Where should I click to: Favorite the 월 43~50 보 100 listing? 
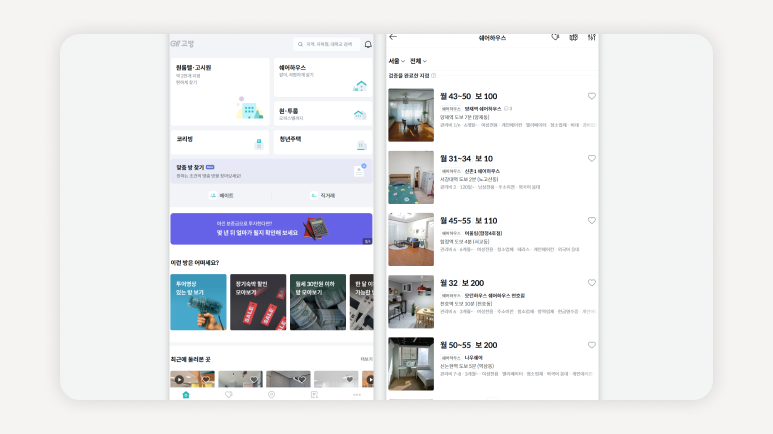click(x=592, y=96)
